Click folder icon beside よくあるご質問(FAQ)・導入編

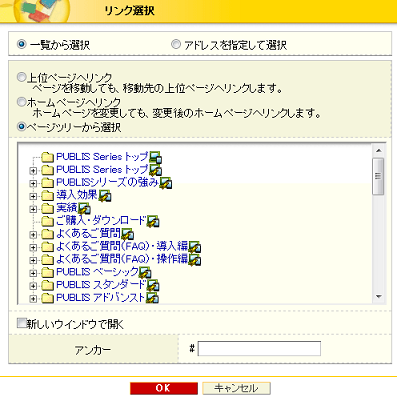point(48,247)
